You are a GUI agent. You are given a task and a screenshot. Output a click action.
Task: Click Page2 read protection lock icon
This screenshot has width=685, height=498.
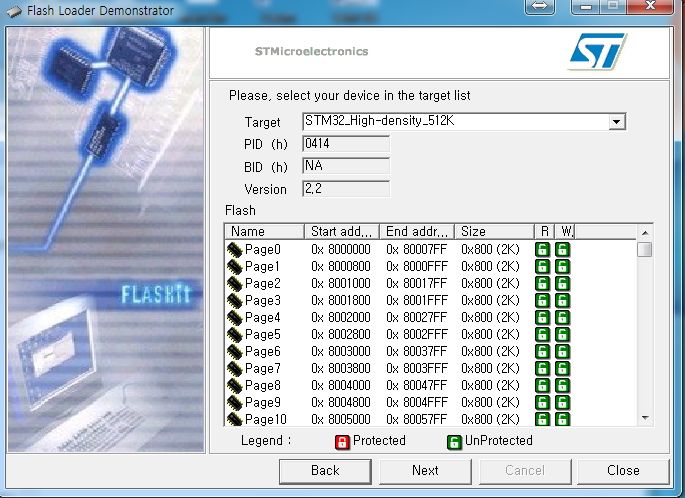pyautogui.click(x=542, y=284)
